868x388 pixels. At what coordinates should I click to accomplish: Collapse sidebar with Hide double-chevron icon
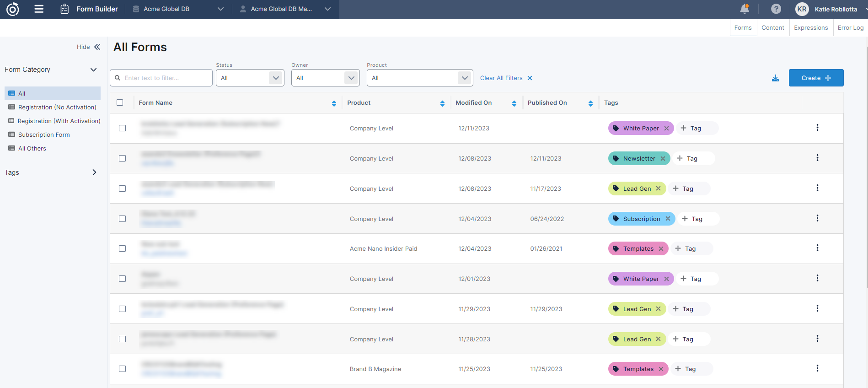pyautogui.click(x=97, y=47)
